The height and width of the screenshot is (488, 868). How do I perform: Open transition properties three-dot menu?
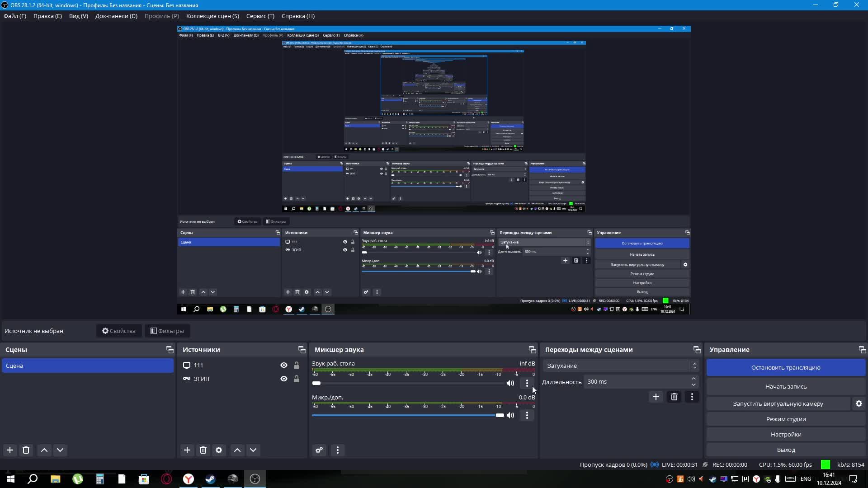[692, 397]
